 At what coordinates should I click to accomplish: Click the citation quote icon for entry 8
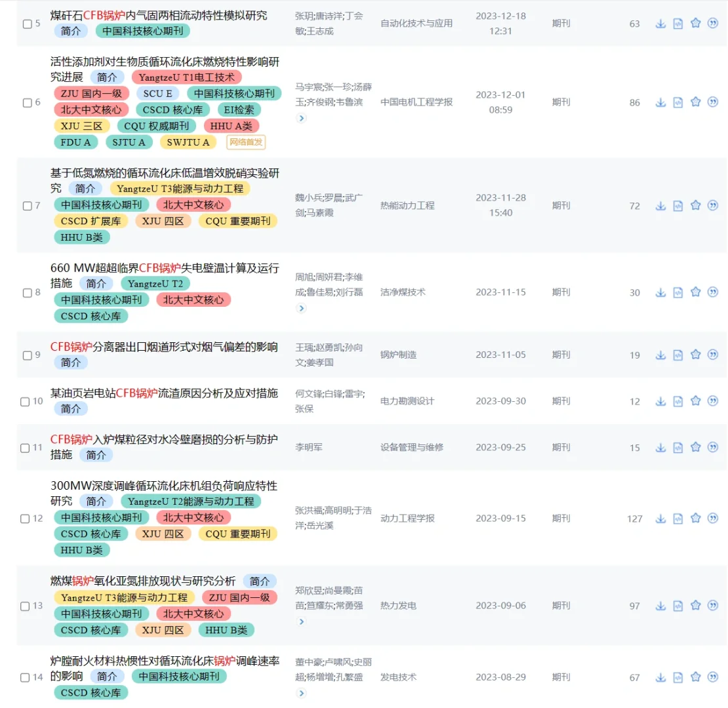tap(712, 292)
